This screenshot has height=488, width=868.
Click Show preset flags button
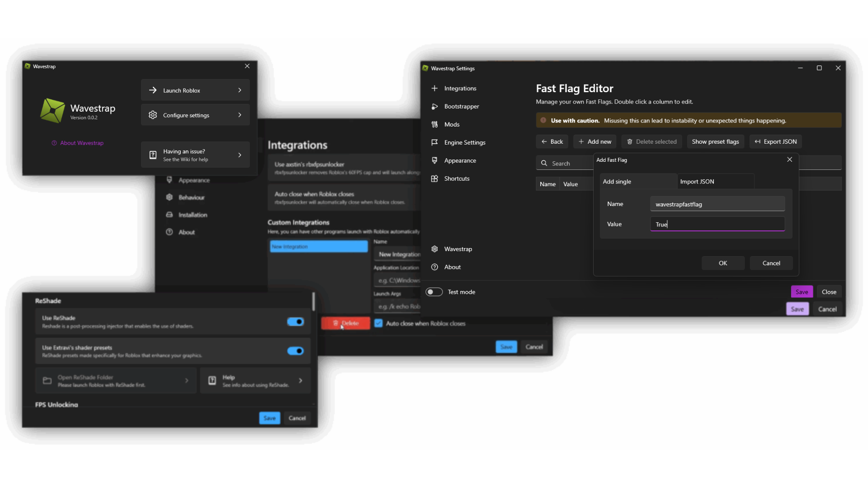pyautogui.click(x=715, y=141)
